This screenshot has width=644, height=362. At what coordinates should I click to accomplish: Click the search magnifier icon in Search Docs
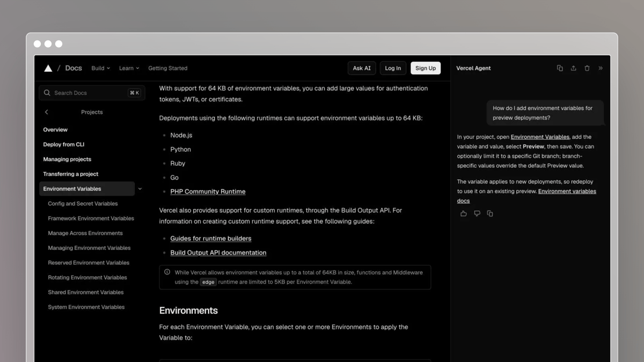point(47,93)
